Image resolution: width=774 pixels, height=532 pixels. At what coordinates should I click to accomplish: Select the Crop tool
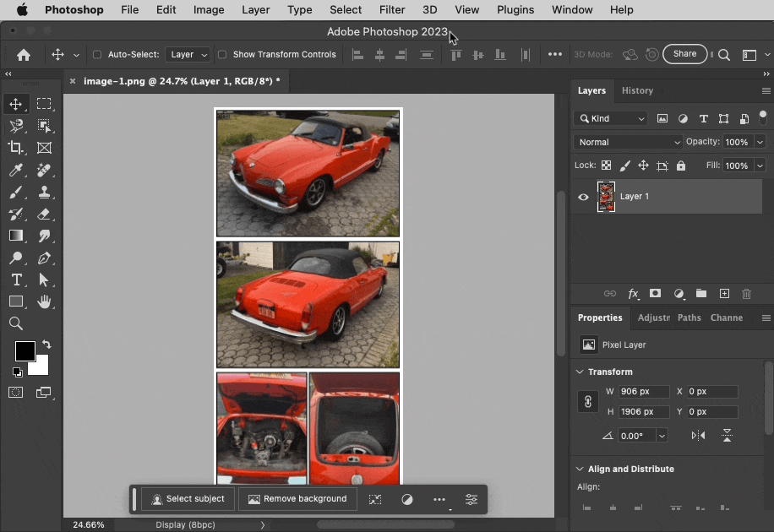(x=16, y=148)
